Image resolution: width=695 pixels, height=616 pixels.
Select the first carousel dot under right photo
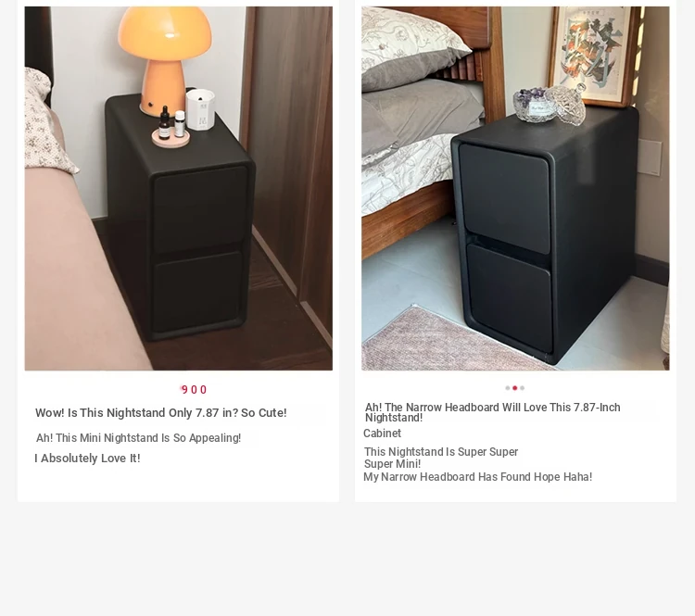508,388
